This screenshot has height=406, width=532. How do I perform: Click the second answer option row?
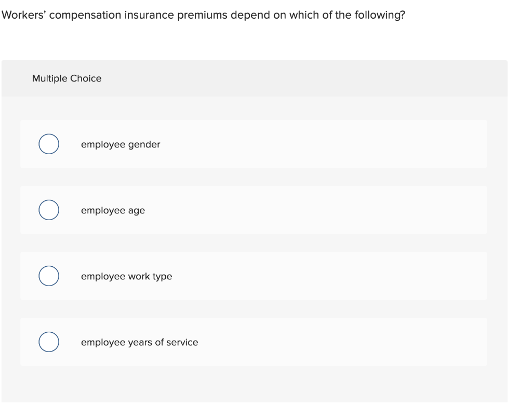[254, 210]
